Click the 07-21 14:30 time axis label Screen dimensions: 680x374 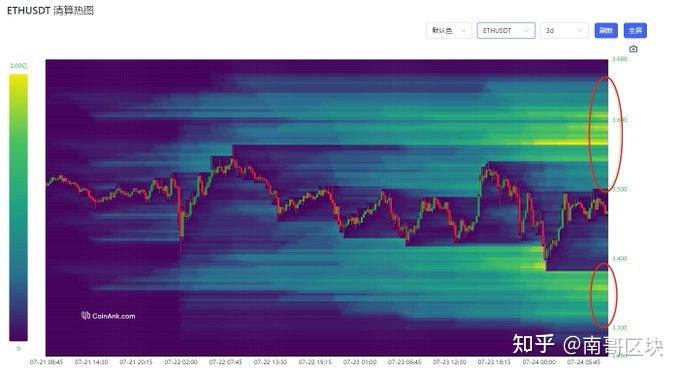click(x=91, y=362)
